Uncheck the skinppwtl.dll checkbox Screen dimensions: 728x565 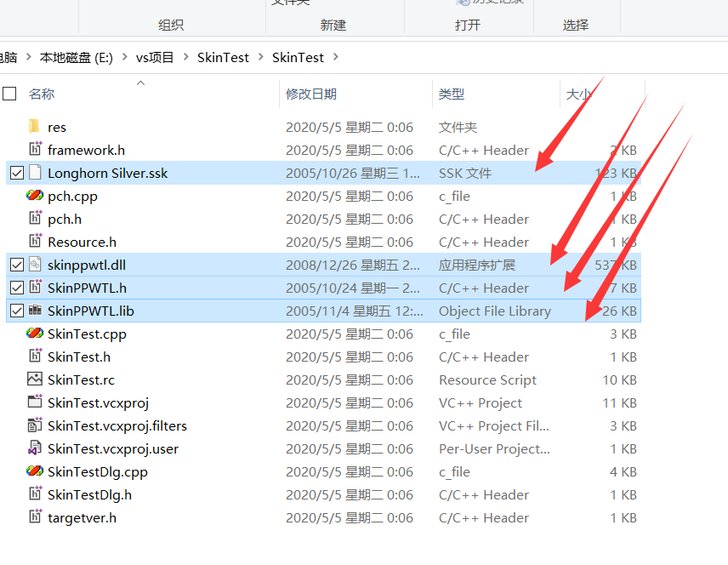17,265
